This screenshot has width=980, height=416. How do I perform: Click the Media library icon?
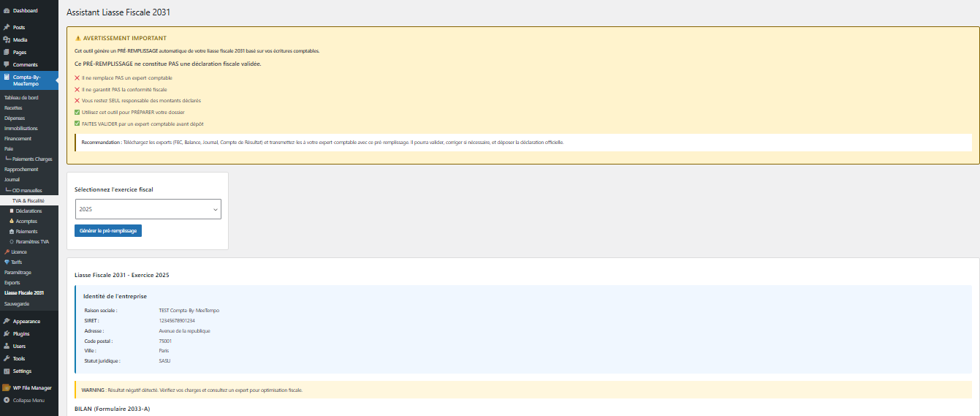pos(7,39)
